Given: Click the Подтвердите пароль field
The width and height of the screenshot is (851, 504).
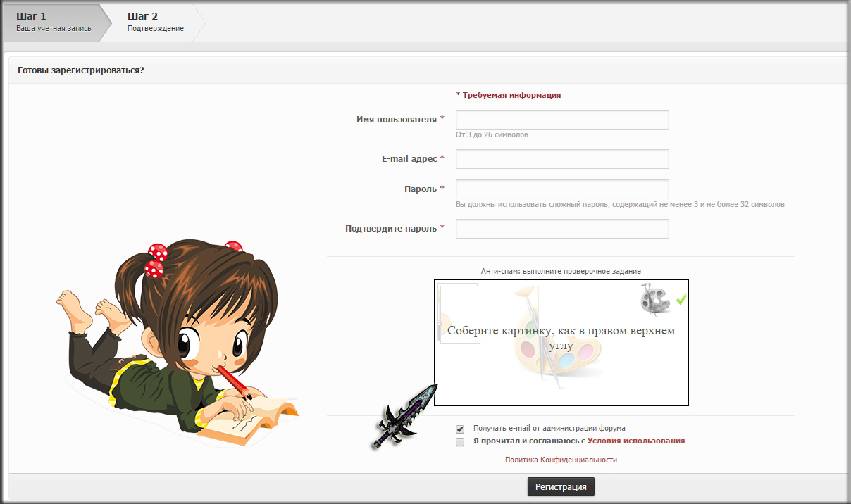Looking at the screenshot, I should (561, 229).
